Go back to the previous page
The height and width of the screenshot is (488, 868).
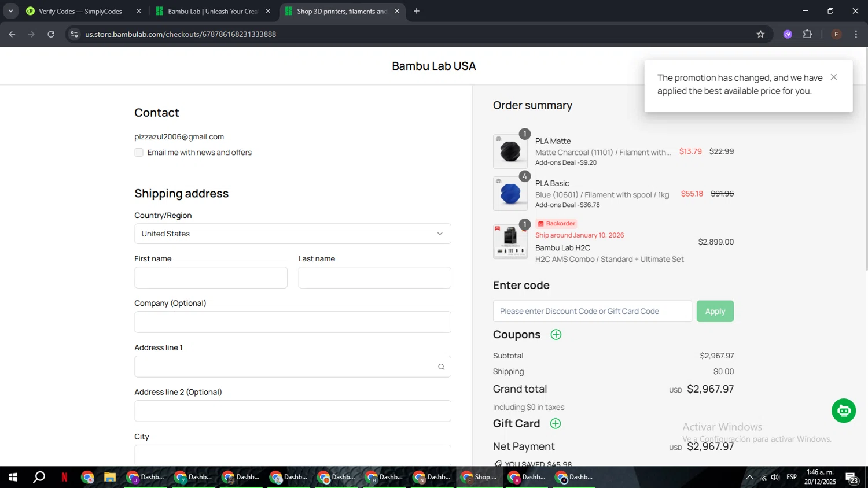(x=12, y=34)
